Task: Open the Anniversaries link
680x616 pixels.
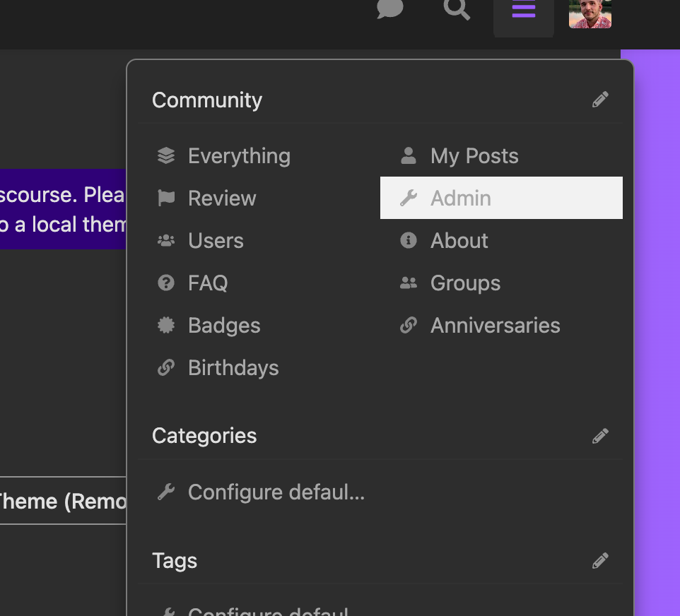Action: (x=495, y=326)
